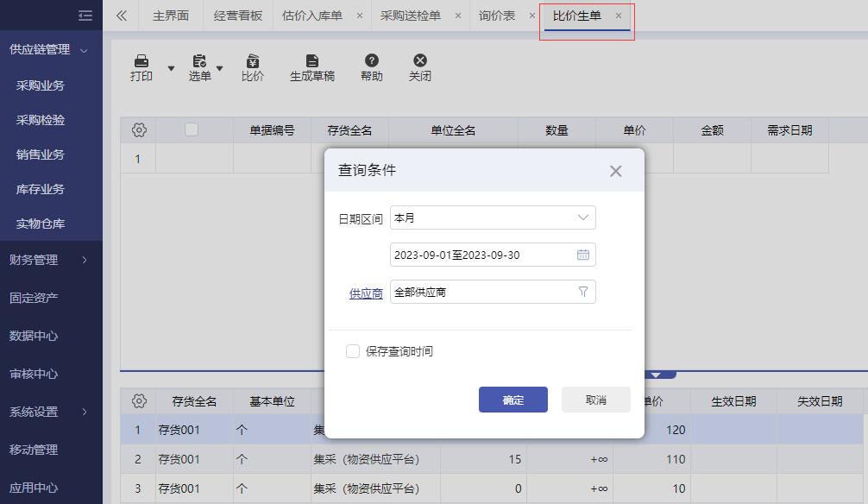Image resolution: width=868 pixels, height=504 pixels.
Task: Open 帮助 help icon
Action: click(x=372, y=61)
